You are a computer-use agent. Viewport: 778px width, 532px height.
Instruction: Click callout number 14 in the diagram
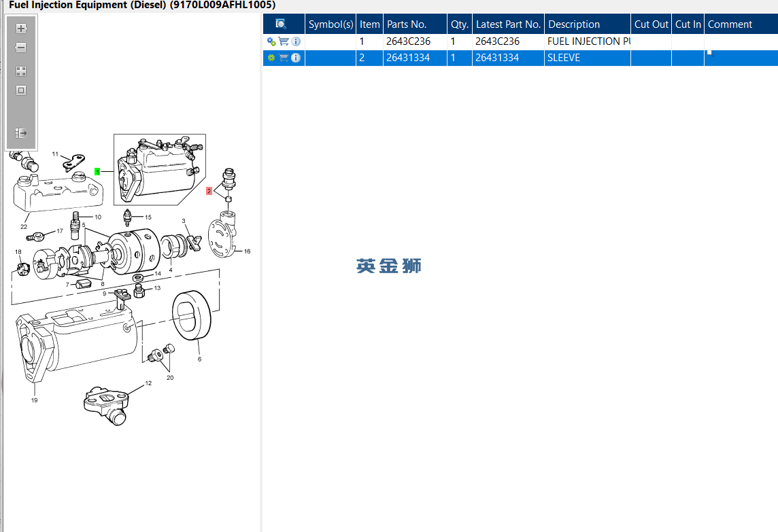pos(158,274)
